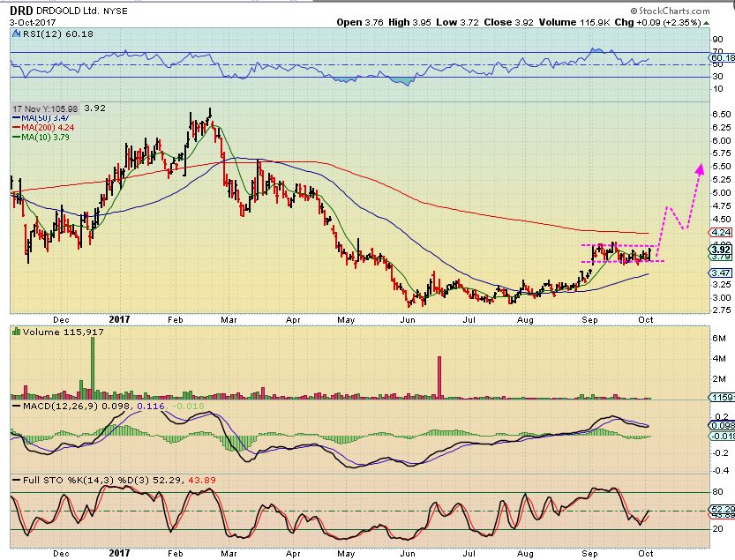Click the pink arrowhead of the projection
The image size is (735, 560).
click(x=701, y=168)
